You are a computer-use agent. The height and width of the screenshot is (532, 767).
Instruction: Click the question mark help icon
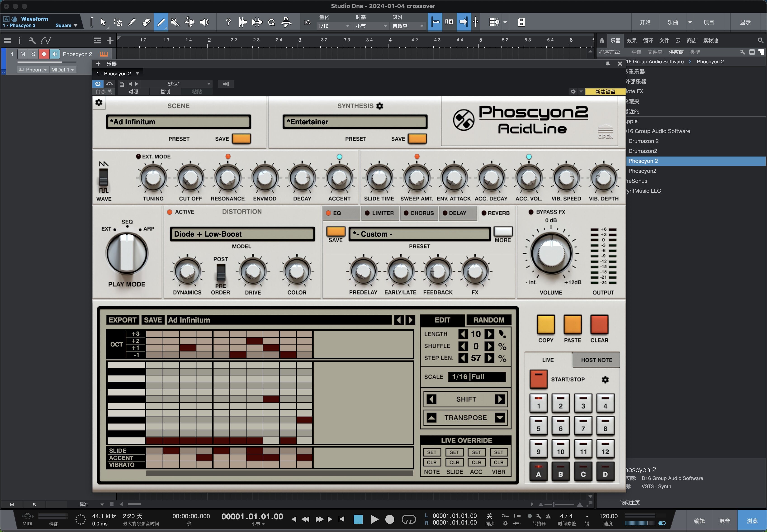tap(228, 22)
